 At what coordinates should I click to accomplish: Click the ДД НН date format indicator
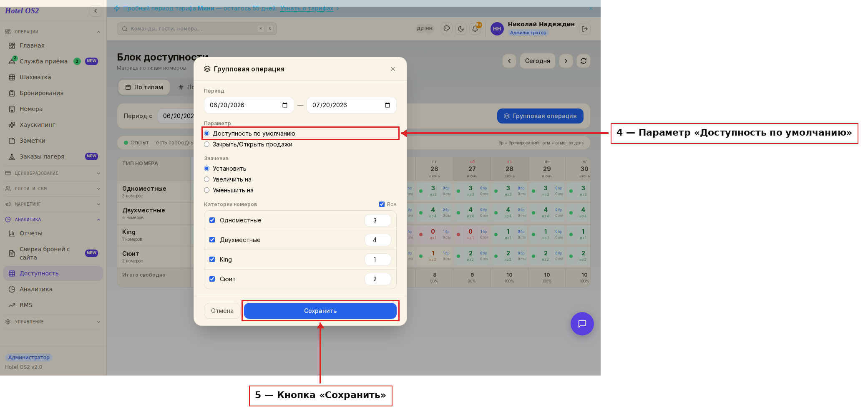click(425, 29)
